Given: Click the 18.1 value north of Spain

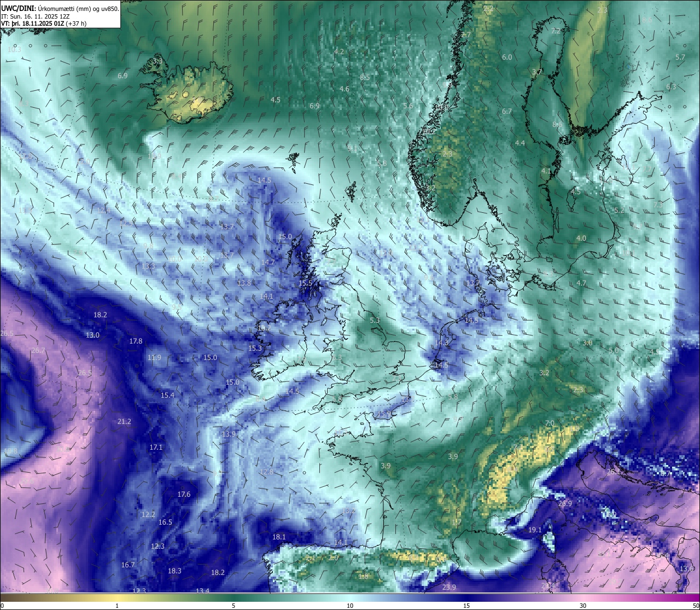Looking at the screenshot, I should [x=279, y=537].
